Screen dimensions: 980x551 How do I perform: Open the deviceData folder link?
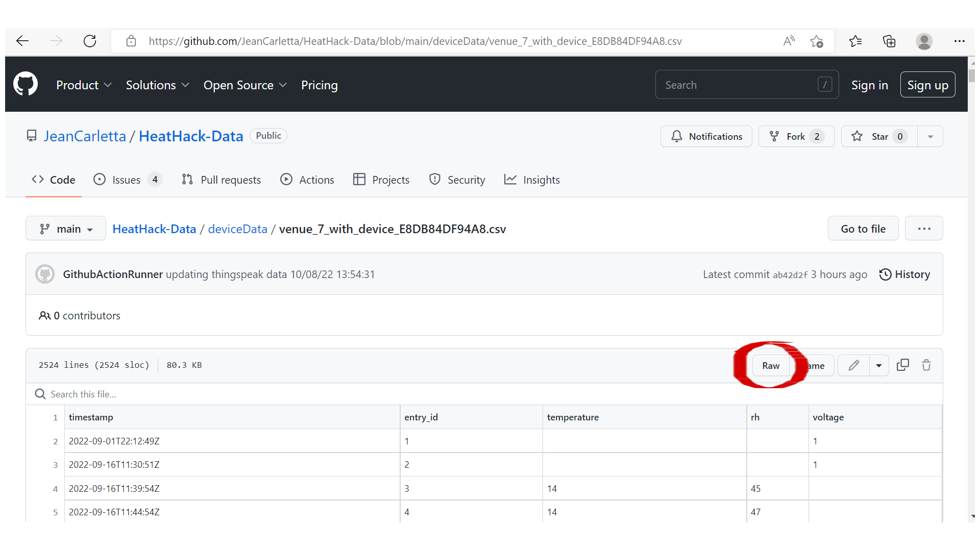tap(237, 229)
